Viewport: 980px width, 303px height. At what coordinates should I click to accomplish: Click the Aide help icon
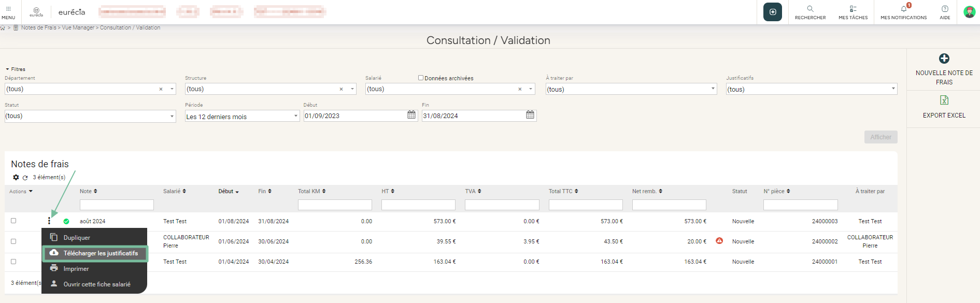click(x=945, y=9)
